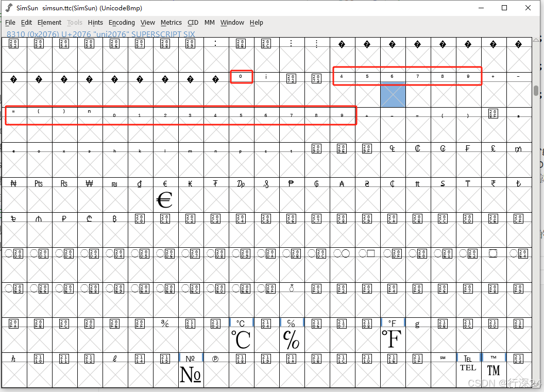This screenshot has height=392, width=544.
Task: Select the Numero (№) glyph cell
Action: coord(191,374)
